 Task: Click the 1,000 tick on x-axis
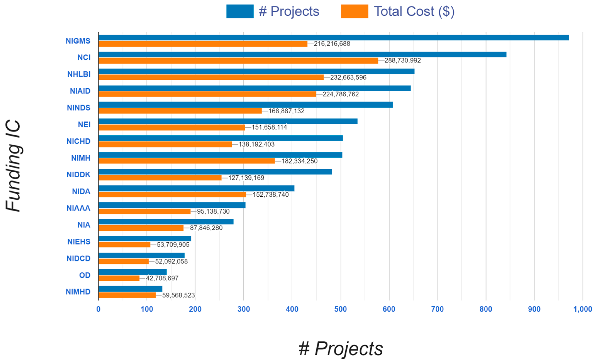click(x=582, y=309)
